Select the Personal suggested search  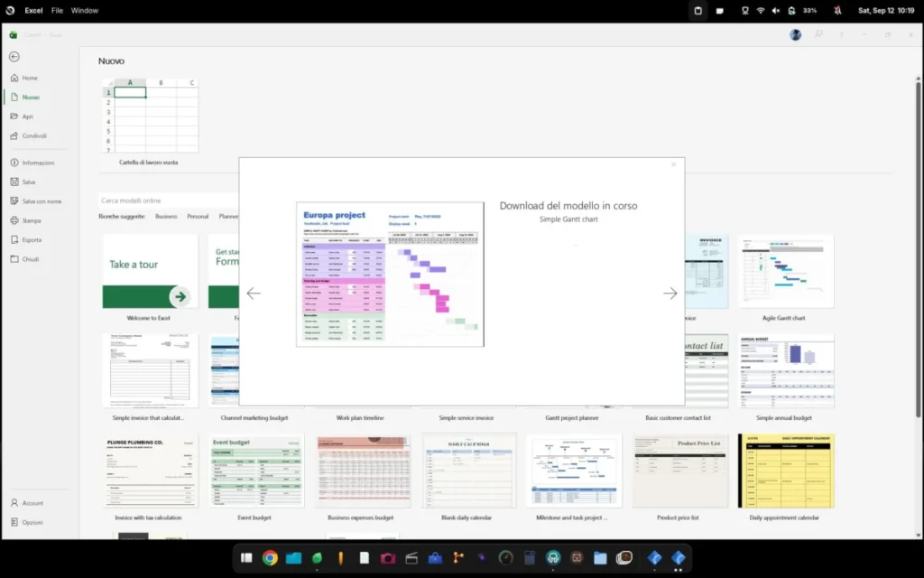point(198,217)
